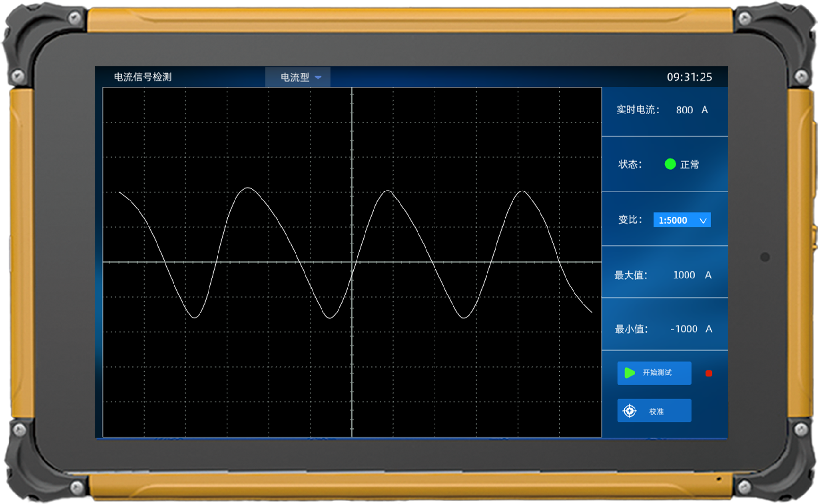Click the waveform oscilloscope display
The image size is (818, 504).
tap(352, 262)
